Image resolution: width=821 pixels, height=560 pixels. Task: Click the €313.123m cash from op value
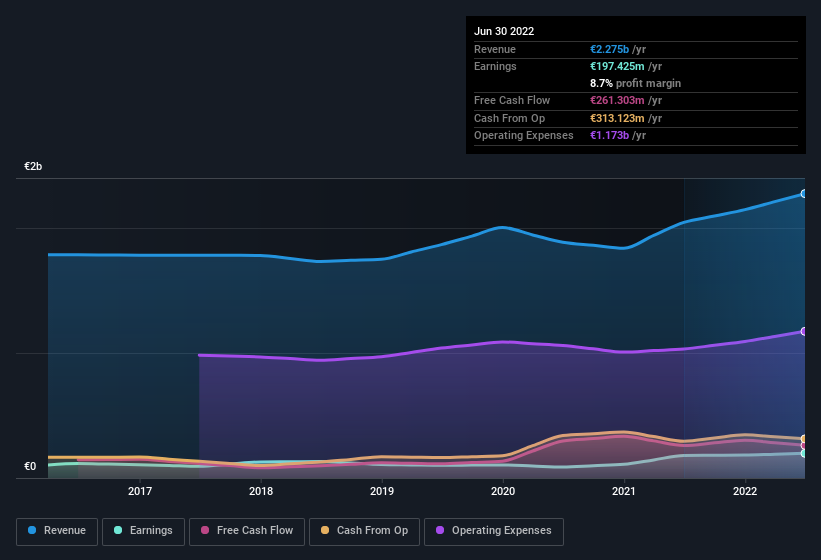tap(617, 118)
